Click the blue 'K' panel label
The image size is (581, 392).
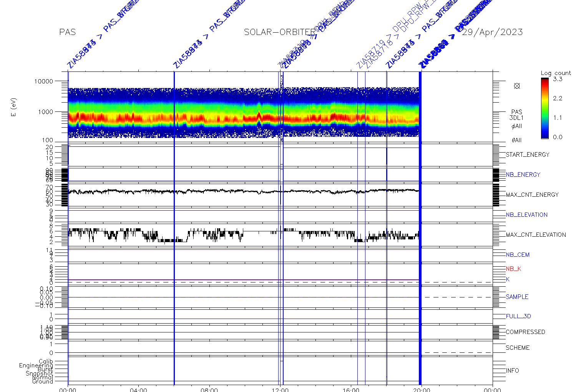pyautogui.click(x=508, y=279)
